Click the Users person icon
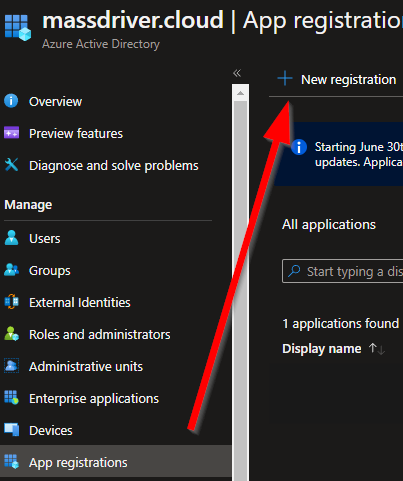403x481 pixels. (x=11, y=238)
